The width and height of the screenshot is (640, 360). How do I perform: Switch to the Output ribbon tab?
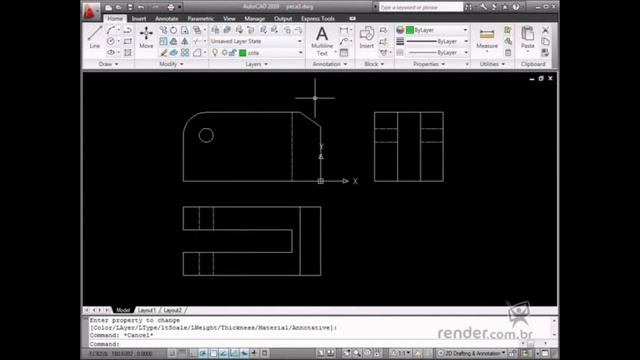pyautogui.click(x=283, y=19)
